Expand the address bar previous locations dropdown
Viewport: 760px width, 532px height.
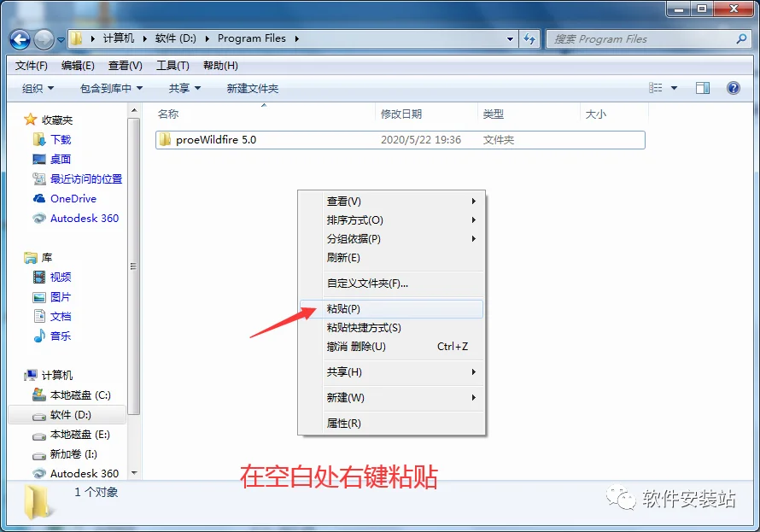coord(510,38)
